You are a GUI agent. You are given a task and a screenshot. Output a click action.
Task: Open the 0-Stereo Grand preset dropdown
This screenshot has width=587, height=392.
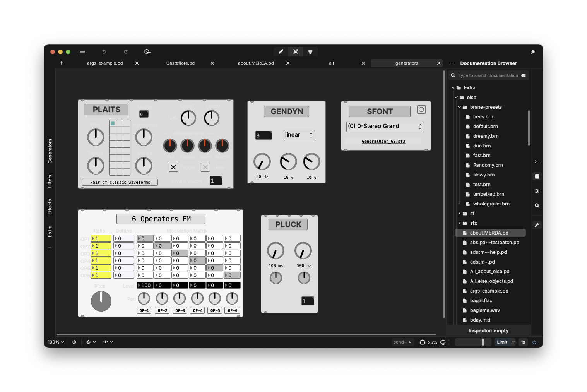click(385, 127)
